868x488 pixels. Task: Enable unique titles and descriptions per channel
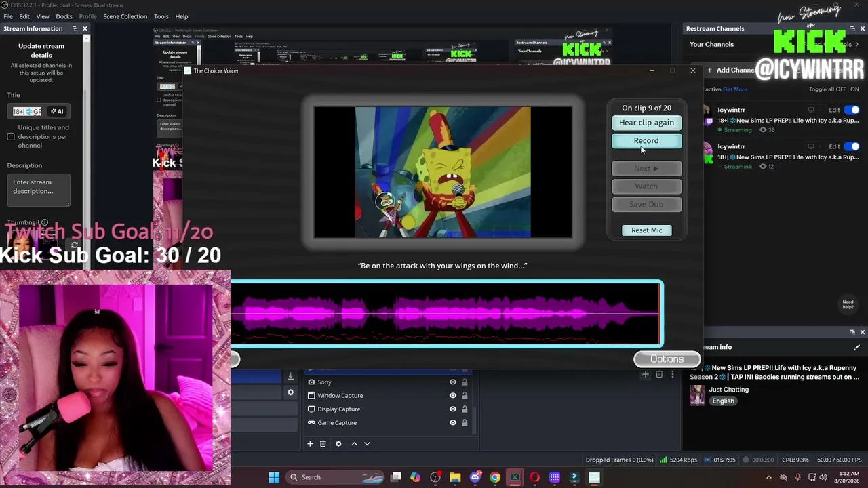click(x=11, y=137)
